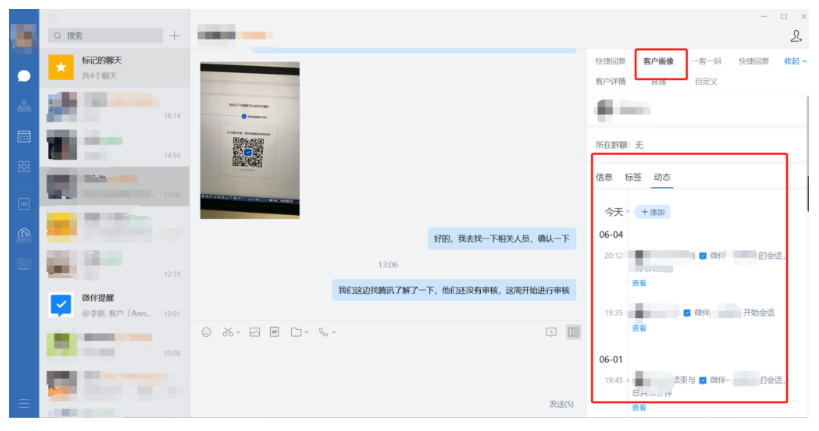Click the message input area above 发送(S)
Image resolution: width=819 pixels, height=431 pixels.
pos(388,368)
